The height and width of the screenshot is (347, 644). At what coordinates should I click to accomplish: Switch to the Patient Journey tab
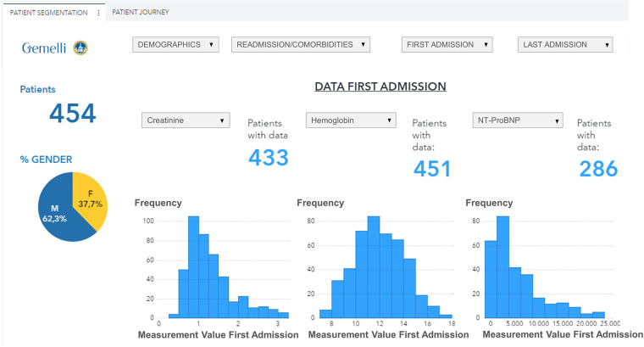tap(141, 13)
